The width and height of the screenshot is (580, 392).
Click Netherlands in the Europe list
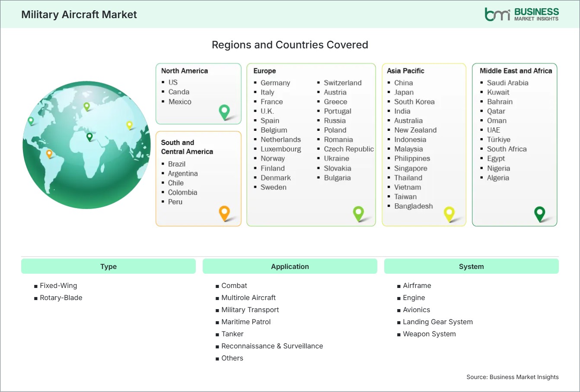280,140
